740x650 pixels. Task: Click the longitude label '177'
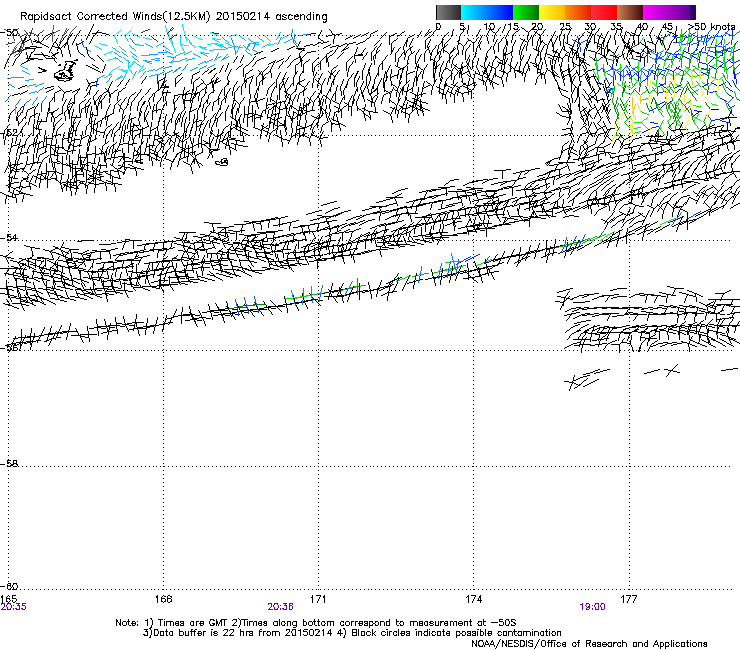coord(629,599)
